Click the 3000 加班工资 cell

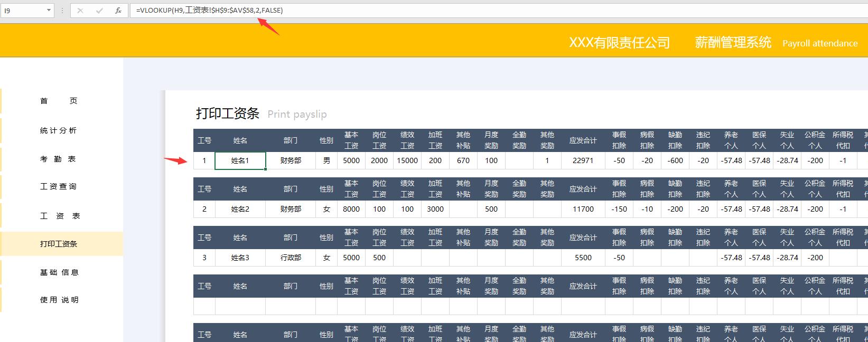pyautogui.click(x=435, y=209)
